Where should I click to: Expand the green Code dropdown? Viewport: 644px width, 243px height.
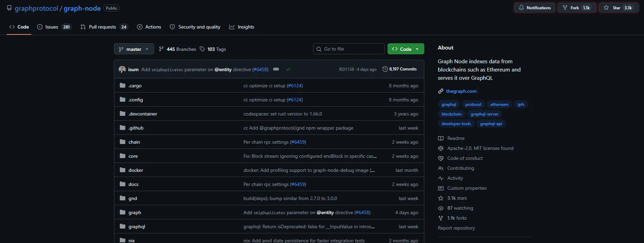point(406,49)
